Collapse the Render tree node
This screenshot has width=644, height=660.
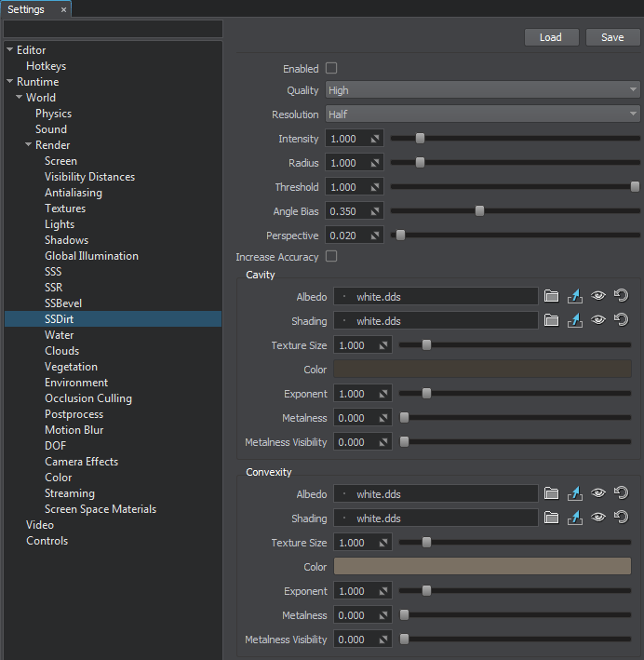pyautogui.click(x=29, y=145)
